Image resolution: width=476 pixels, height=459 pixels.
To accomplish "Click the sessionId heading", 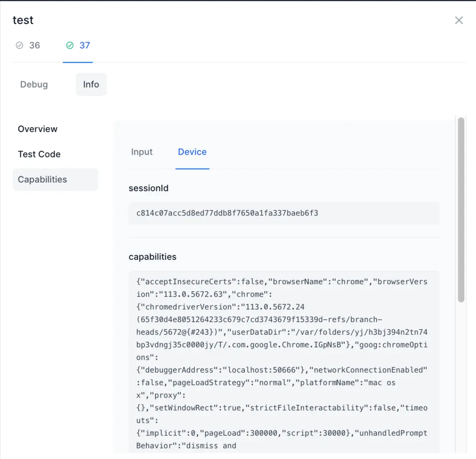I will [148, 188].
